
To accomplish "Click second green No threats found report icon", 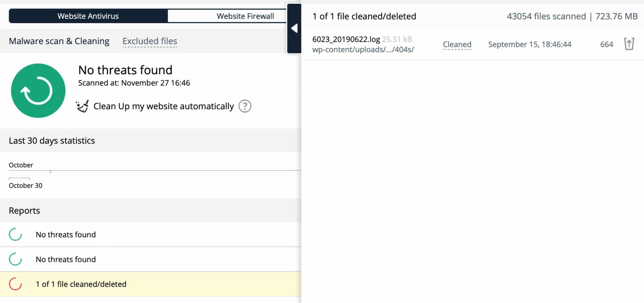I will (15, 259).
